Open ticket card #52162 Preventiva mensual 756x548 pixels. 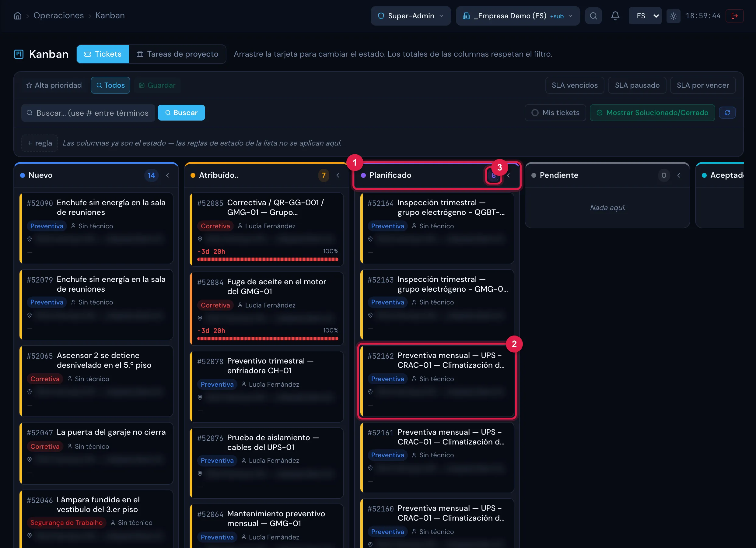(x=437, y=381)
